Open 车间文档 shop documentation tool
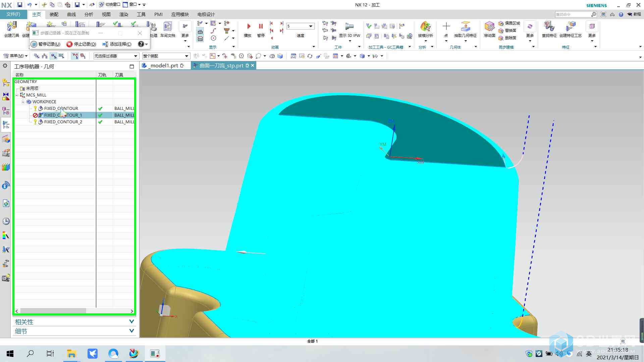 click(x=168, y=29)
